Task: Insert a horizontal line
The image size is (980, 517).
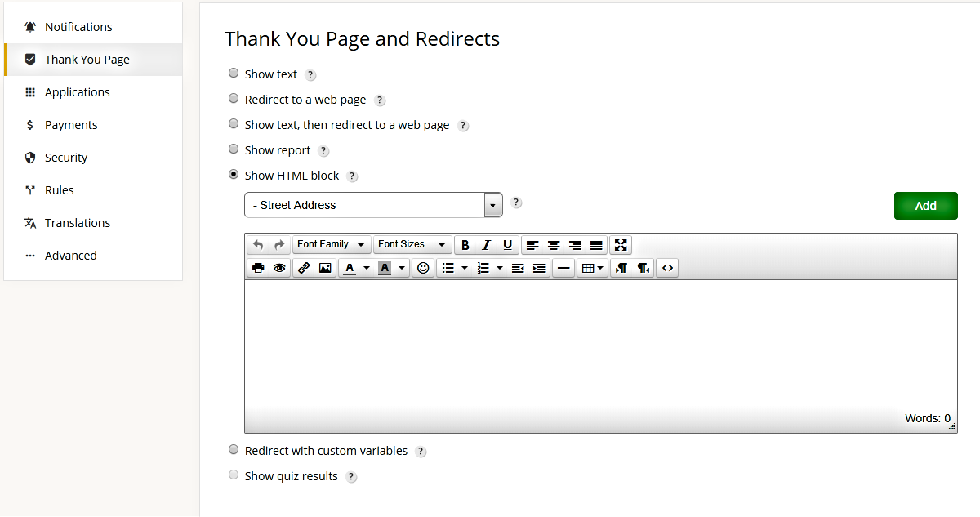Action: 563,267
